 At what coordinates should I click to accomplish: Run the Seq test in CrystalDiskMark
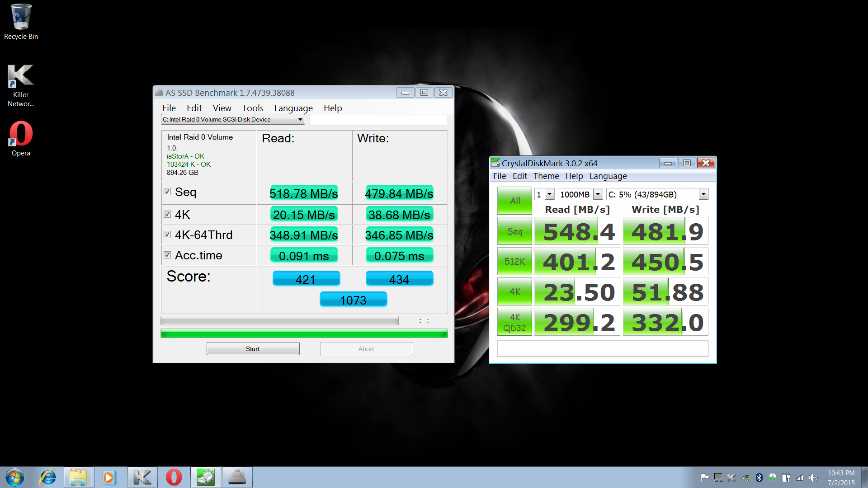[x=514, y=231]
